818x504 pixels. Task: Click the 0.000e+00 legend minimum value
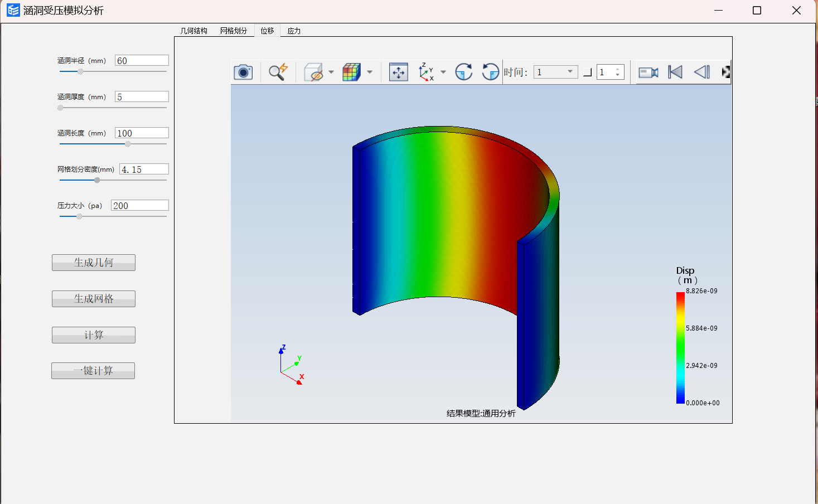click(703, 403)
